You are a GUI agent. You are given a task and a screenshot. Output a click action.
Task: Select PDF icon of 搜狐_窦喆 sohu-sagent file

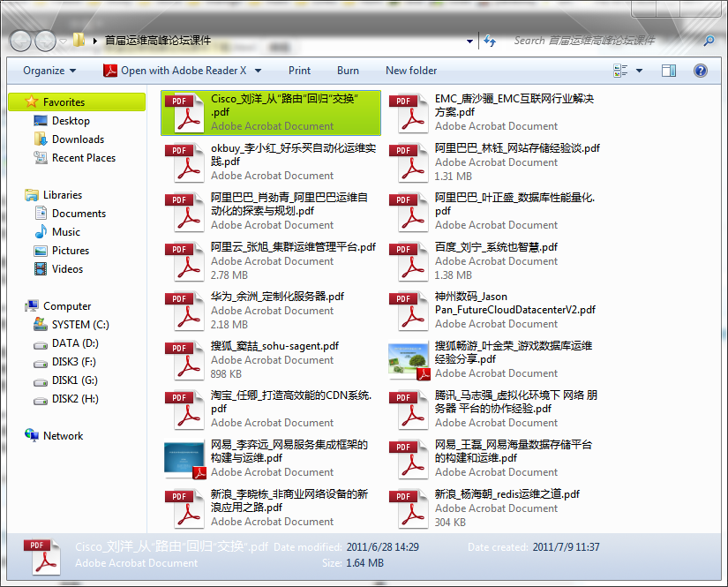[x=184, y=360]
